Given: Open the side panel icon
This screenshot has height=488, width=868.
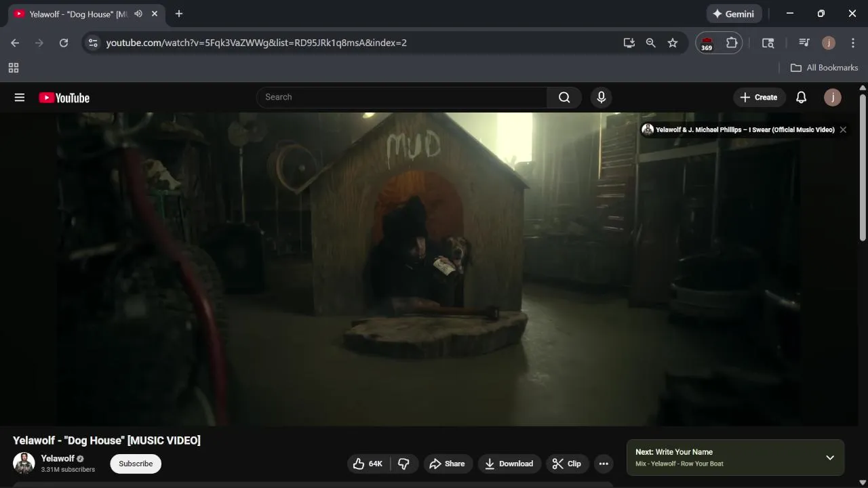Looking at the screenshot, I should [x=768, y=43].
